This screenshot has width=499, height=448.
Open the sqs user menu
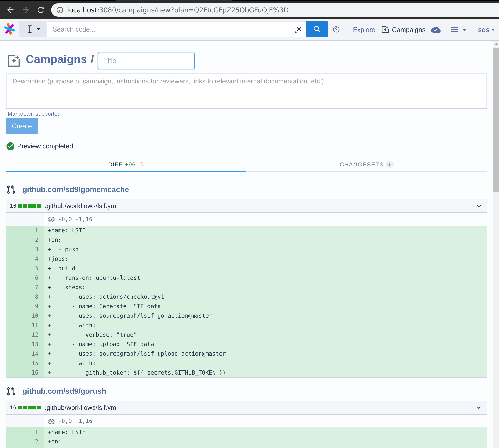point(486,30)
